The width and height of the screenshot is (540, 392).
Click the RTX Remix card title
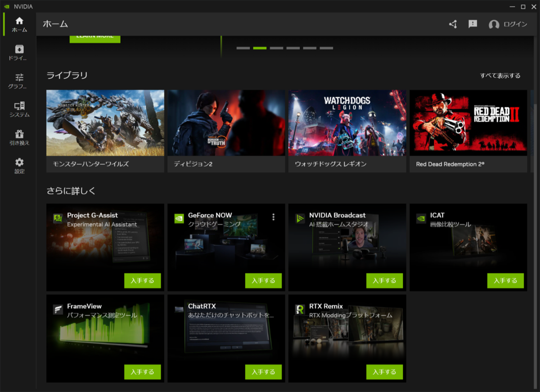click(x=326, y=306)
